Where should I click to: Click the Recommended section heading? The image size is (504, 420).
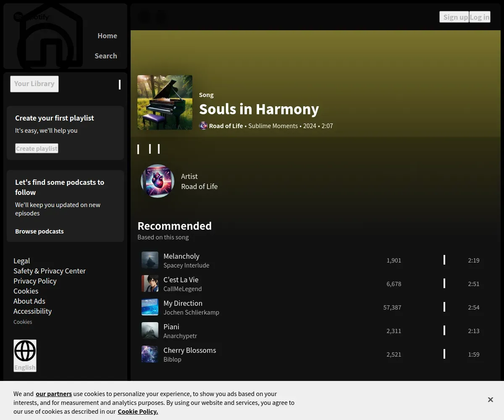[175, 226]
